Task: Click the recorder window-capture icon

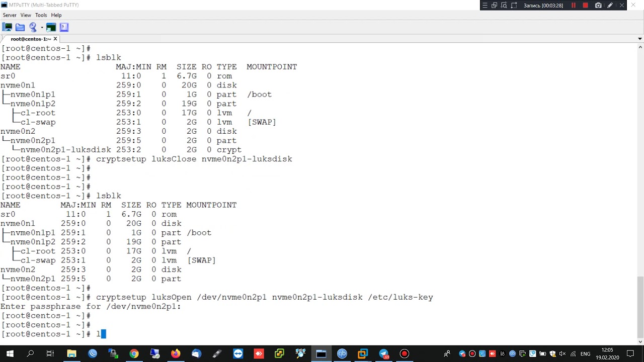Action: [494, 6]
